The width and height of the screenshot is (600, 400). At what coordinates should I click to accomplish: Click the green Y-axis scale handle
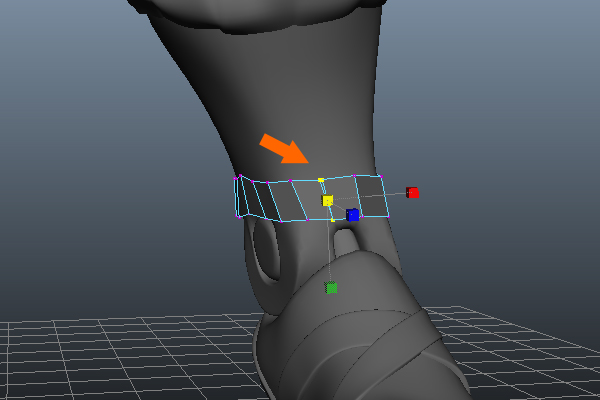[x=331, y=287]
